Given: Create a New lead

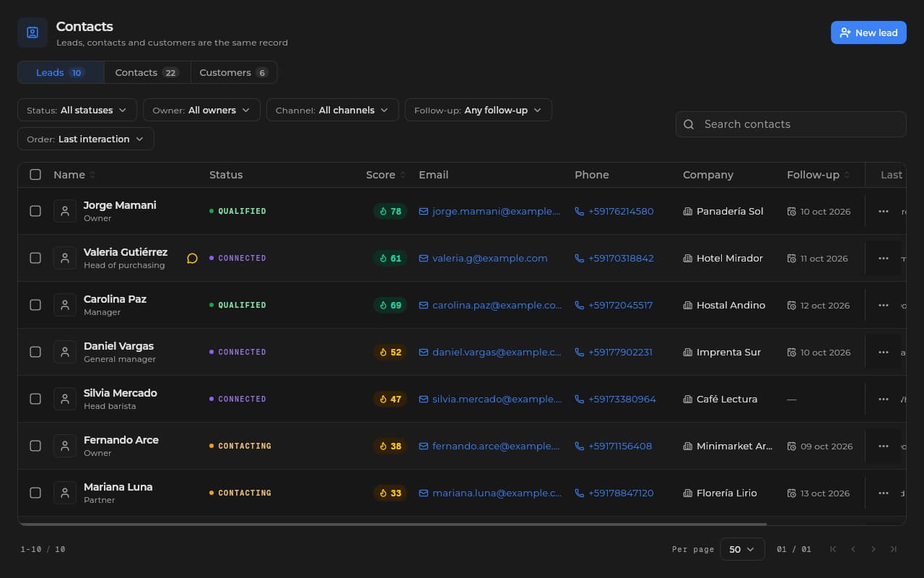Looking at the screenshot, I should pyautogui.click(x=868, y=33).
